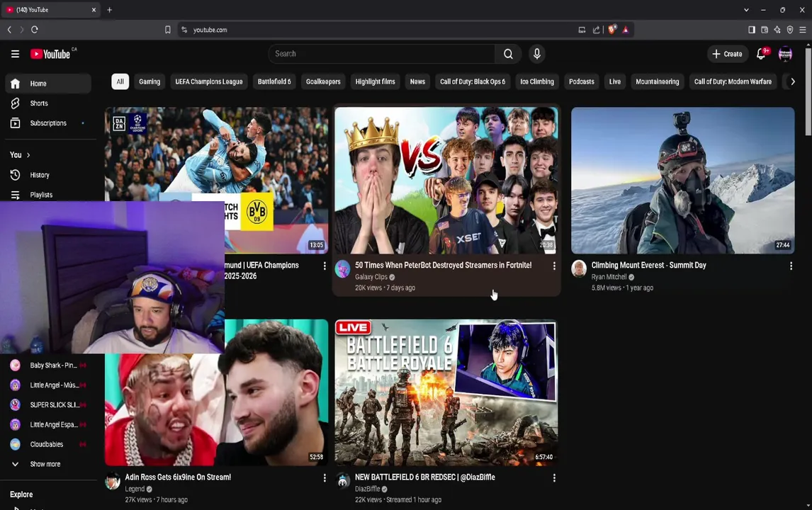Select the Gaming filter chip
This screenshot has height=510, width=812.
click(150, 81)
